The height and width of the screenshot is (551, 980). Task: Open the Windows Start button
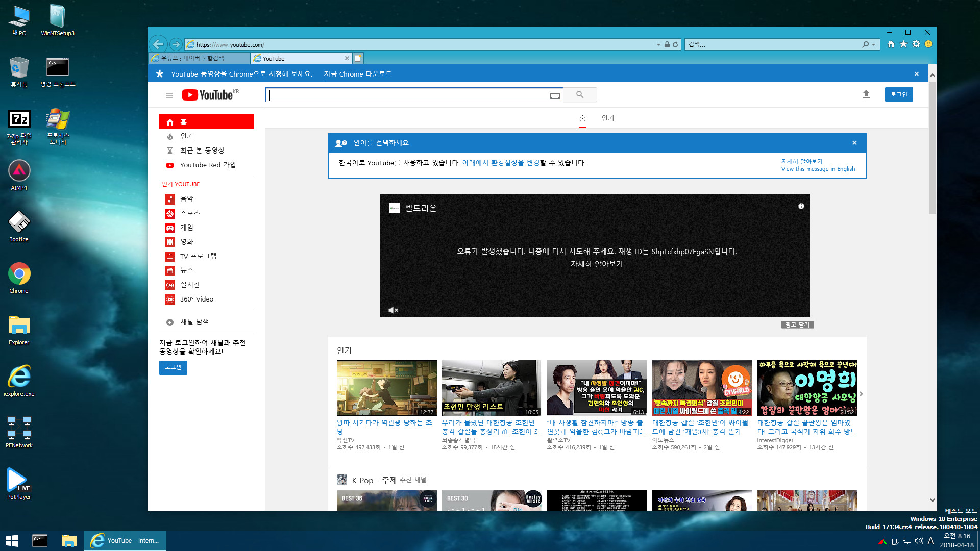12,540
